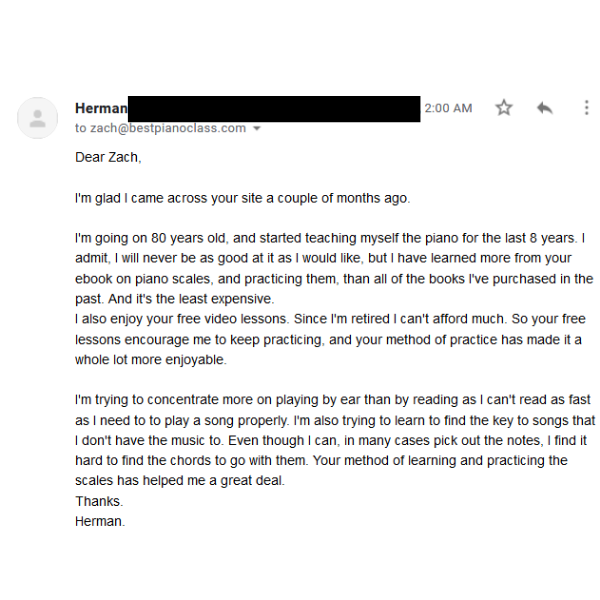Click the 2:00 AM timestamp
600x600 pixels.
tap(448, 108)
